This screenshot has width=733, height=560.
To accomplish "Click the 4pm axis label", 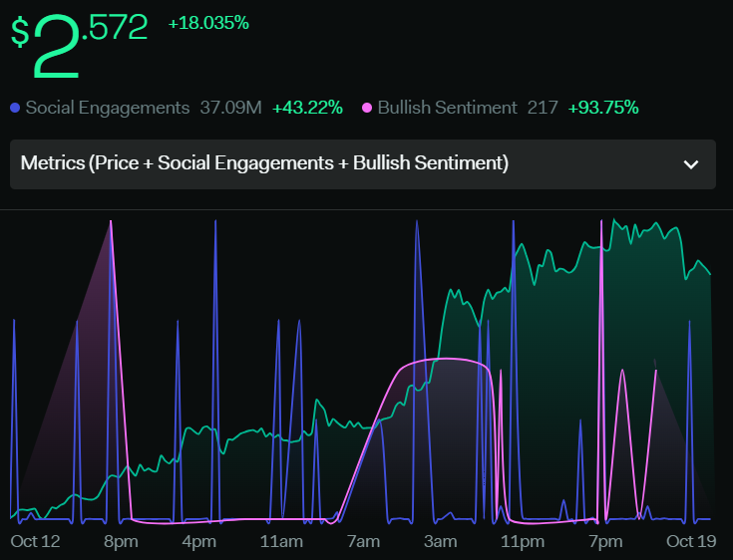I will coord(199,542).
